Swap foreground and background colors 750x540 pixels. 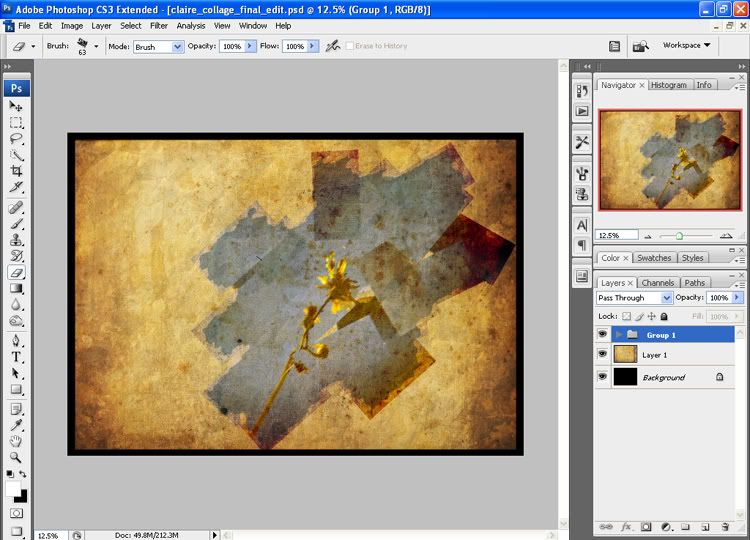tap(22, 474)
